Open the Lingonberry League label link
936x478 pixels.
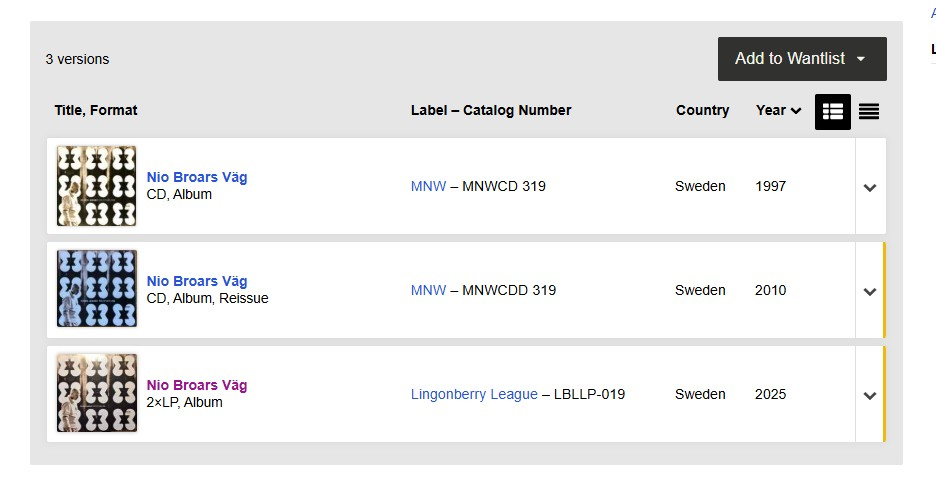coord(474,394)
